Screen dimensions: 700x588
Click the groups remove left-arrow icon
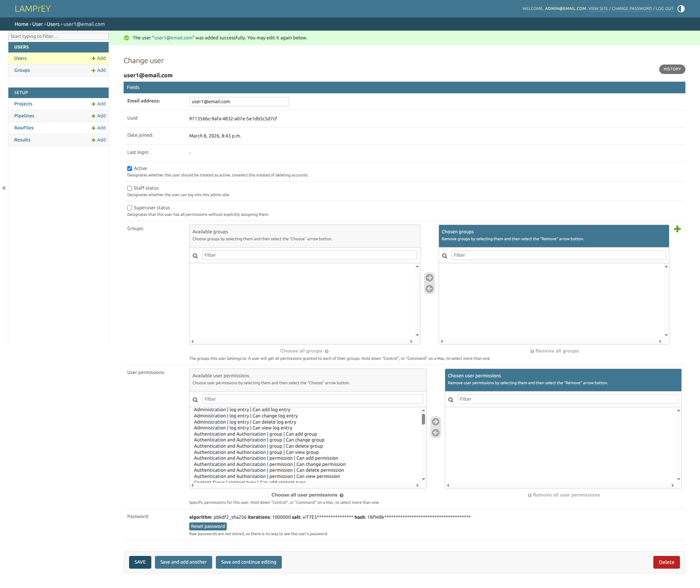429,289
